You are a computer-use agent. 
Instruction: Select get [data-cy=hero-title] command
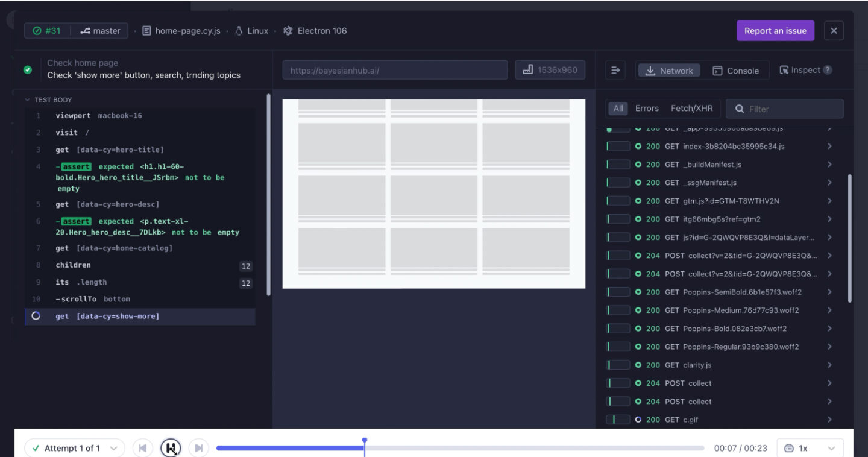(140, 150)
